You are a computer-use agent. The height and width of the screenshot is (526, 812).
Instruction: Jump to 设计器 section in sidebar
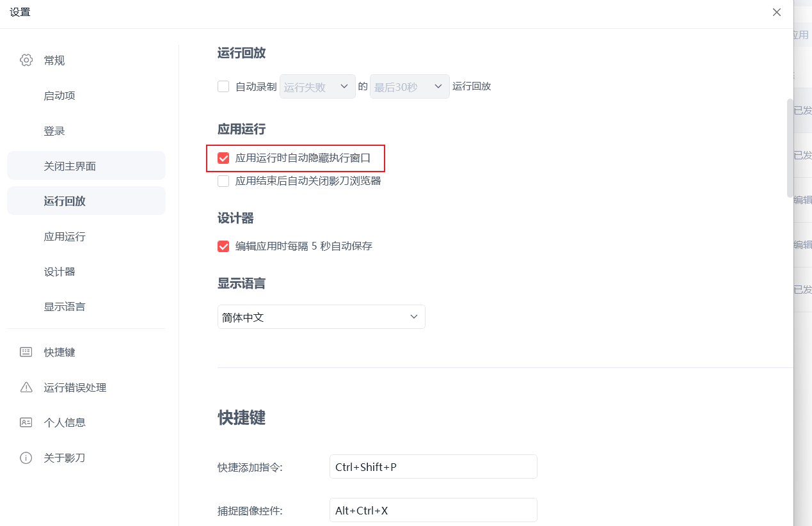pos(60,272)
